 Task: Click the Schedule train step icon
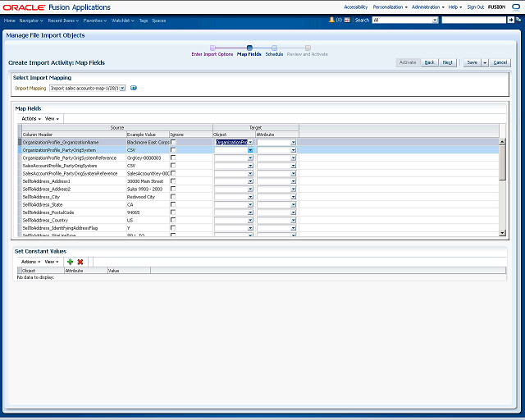(274, 48)
